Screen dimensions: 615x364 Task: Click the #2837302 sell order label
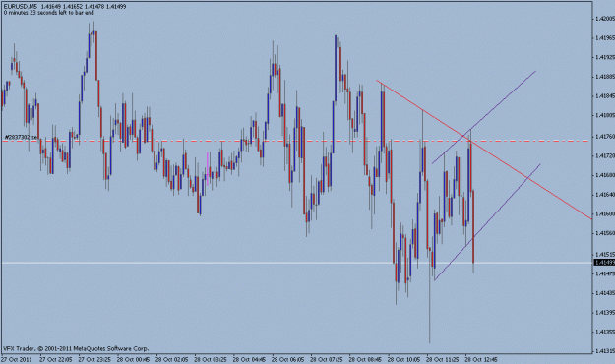21,137
